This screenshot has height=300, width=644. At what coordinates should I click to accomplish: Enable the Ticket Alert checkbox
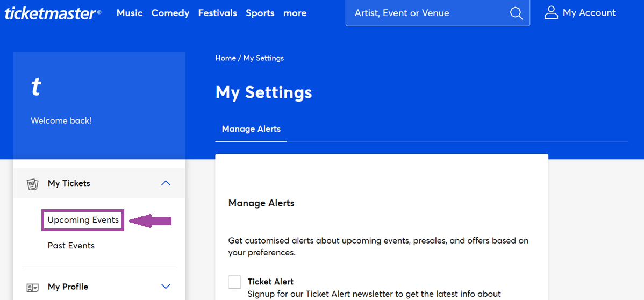pyautogui.click(x=234, y=282)
